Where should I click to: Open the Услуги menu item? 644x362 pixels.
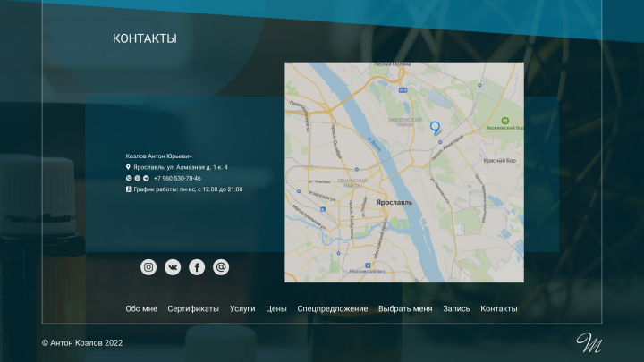242,308
